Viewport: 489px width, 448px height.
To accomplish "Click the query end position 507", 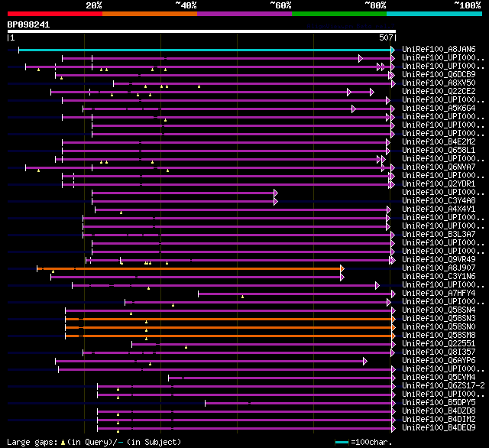I will pos(386,37).
